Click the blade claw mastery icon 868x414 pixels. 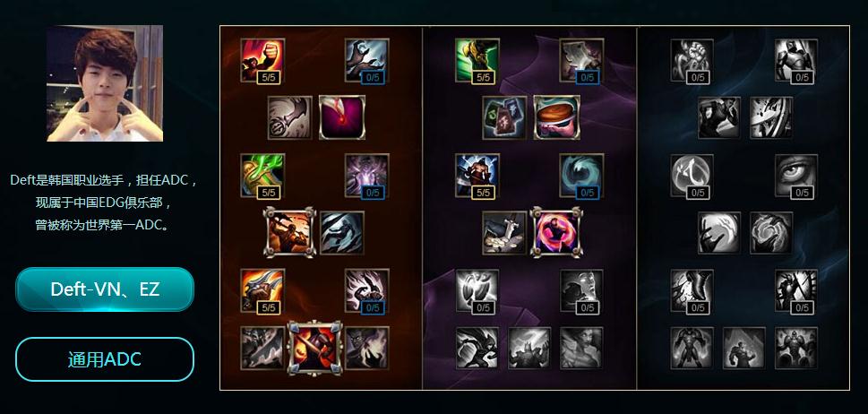pyautogui.click(x=262, y=290)
